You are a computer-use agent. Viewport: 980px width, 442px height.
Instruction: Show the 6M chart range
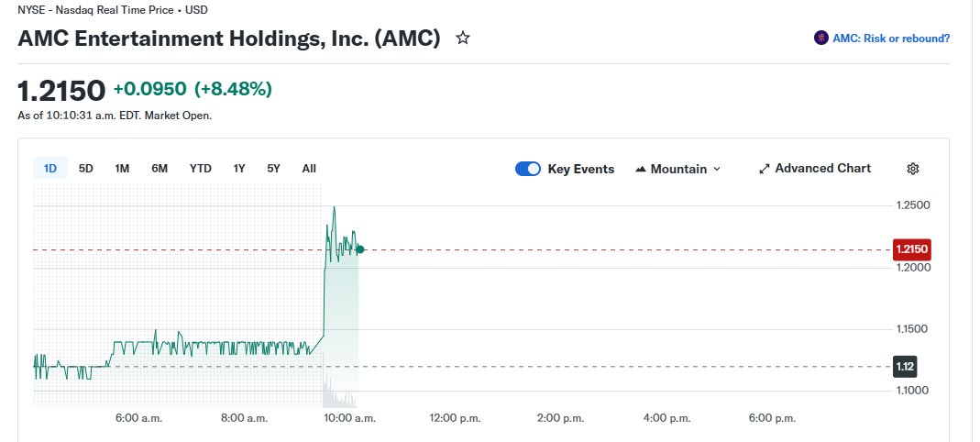(160, 168)
